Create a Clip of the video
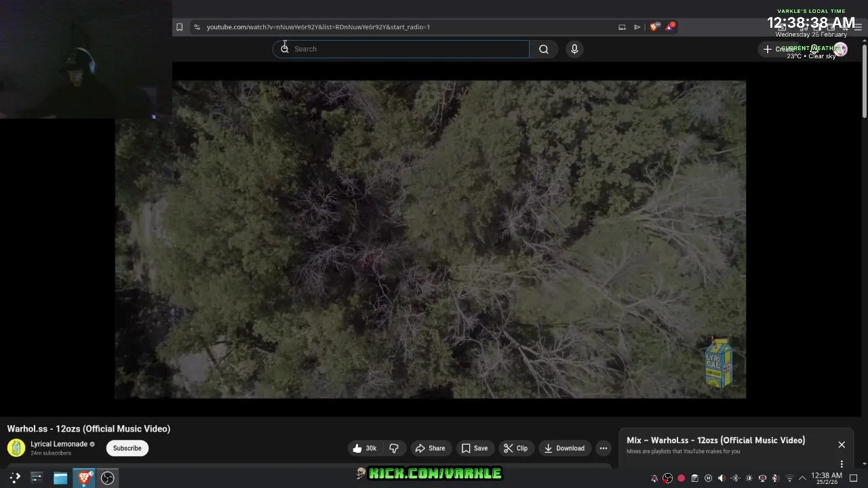Viewport: 868px width, 488px height. [515, 448]
